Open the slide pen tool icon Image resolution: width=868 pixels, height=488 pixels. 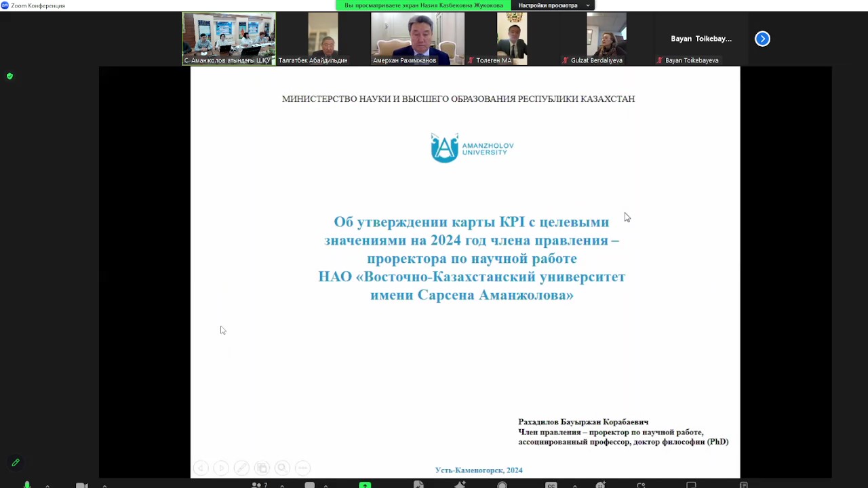241,468
